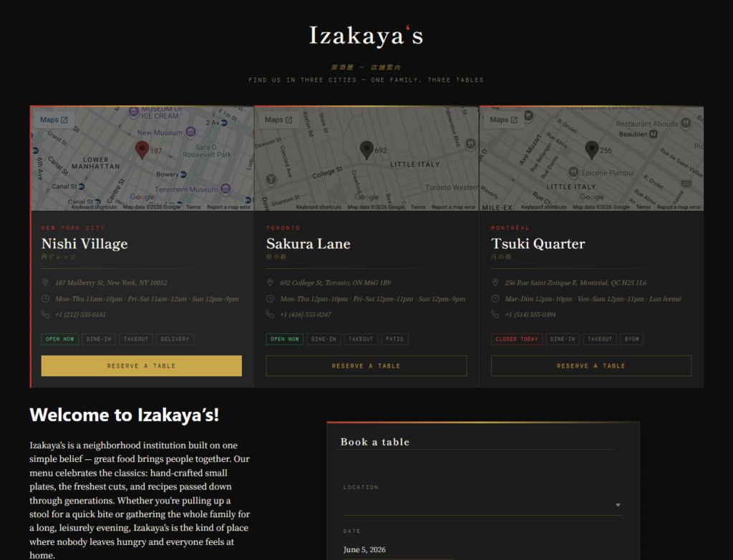Open Maps link on Toronto map

(x=278, y=119)
